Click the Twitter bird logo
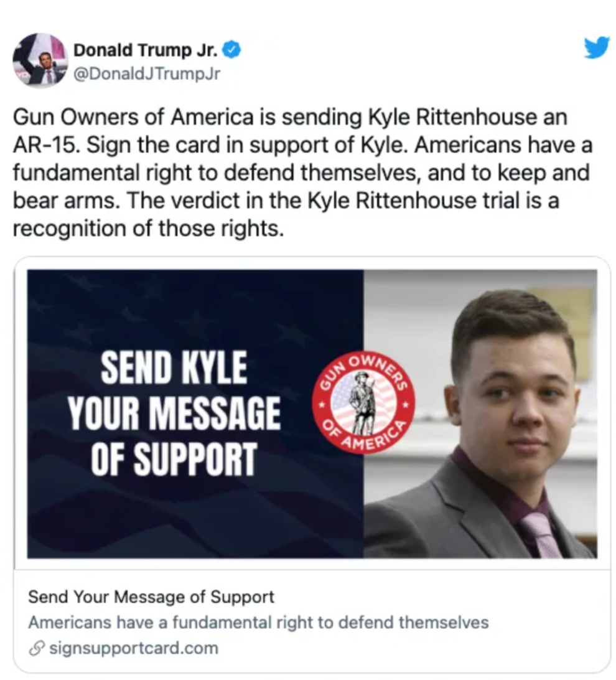The image size is (616, 680). click(597, 47)
